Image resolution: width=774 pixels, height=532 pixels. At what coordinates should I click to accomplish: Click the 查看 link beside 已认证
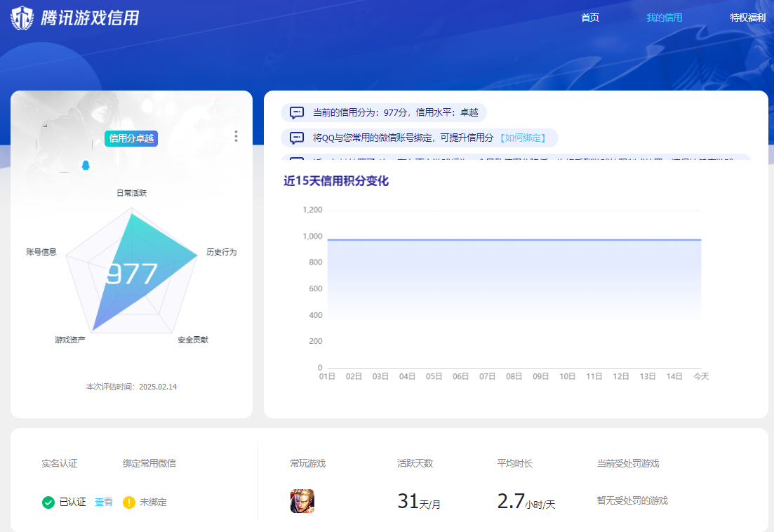coord(104,502)
